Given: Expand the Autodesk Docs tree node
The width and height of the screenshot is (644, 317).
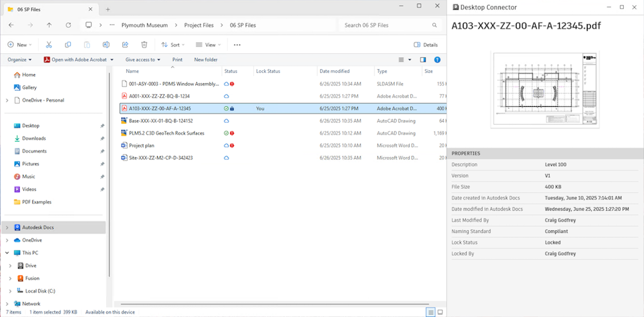Looking at the screenshot, I should [x=7, y=228].
